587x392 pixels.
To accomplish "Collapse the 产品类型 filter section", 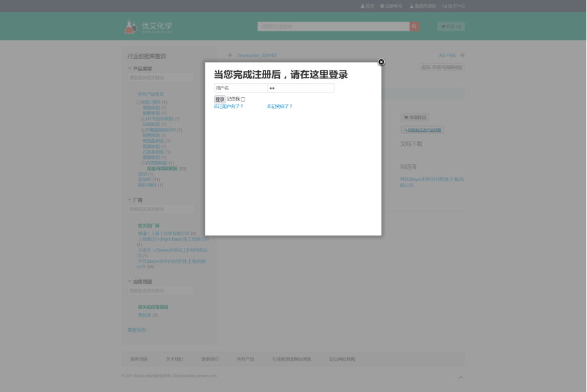I will point(128,67).
